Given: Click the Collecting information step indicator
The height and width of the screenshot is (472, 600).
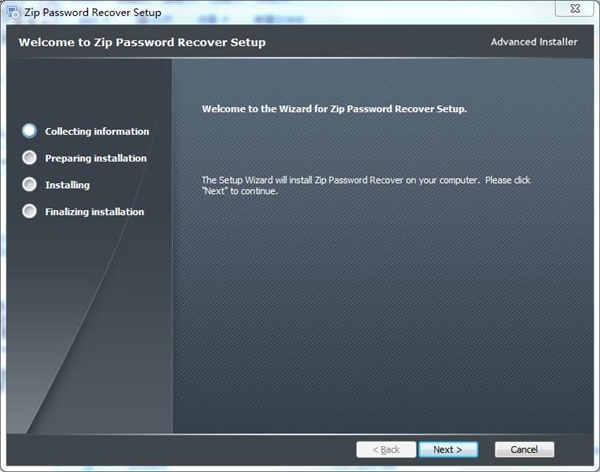Looking at the screenshot, I should pos(29,131).
